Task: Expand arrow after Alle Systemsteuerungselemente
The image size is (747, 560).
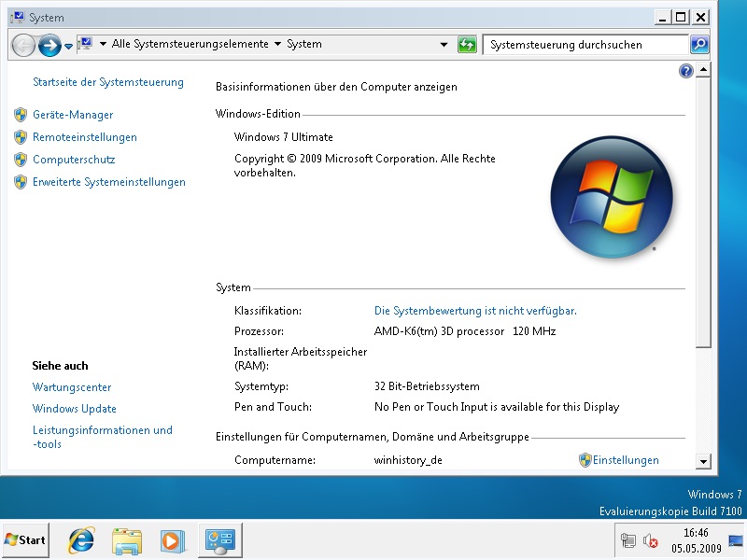Action: pyautogui.click(x=276, y=44)
